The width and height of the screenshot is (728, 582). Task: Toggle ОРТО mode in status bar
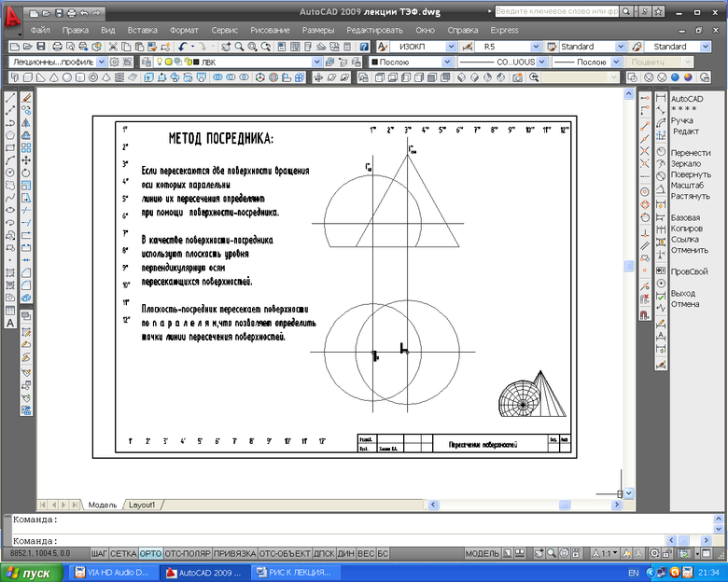[x=150, y=553]
